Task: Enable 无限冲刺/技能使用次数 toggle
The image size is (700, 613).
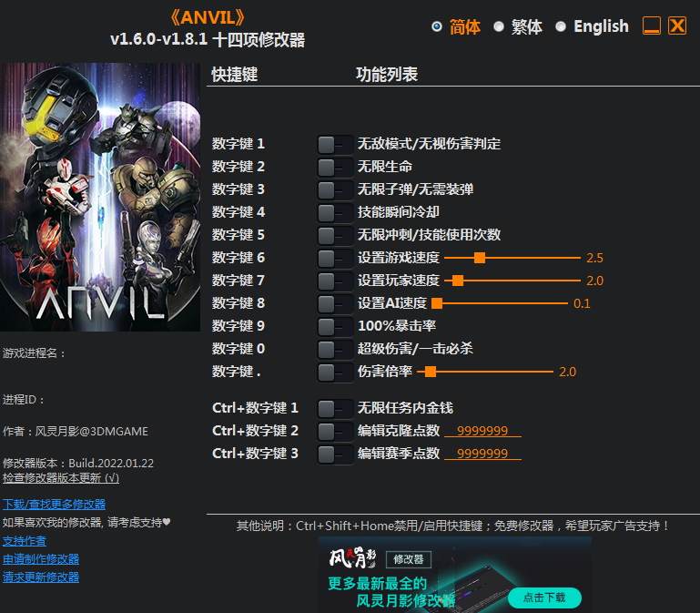Action: click(x=335, y=236)
